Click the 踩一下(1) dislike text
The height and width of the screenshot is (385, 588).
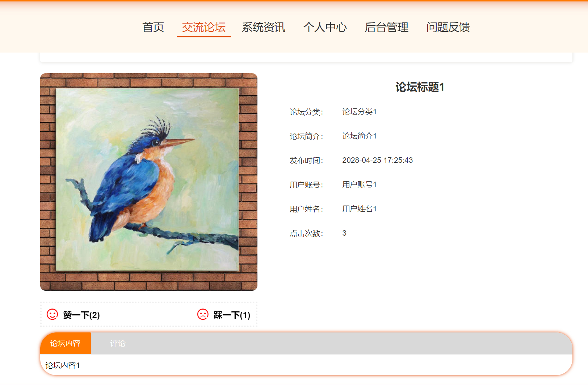(x=232, y=315)
